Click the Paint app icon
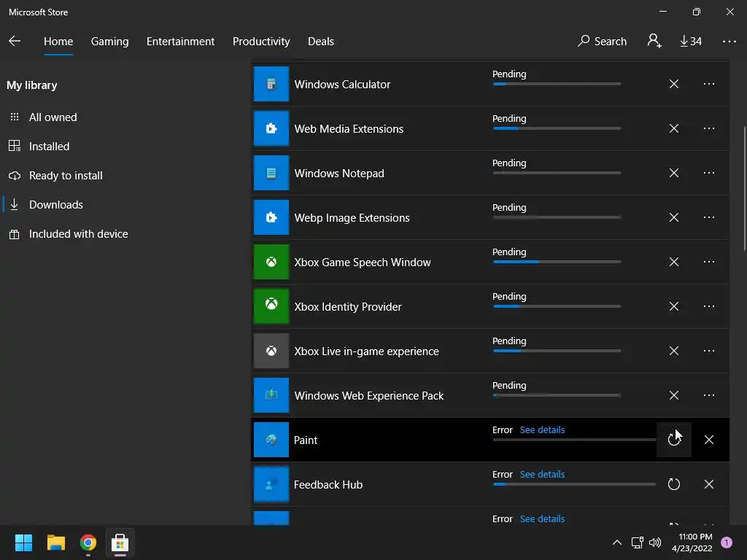 tap(271, 440)
